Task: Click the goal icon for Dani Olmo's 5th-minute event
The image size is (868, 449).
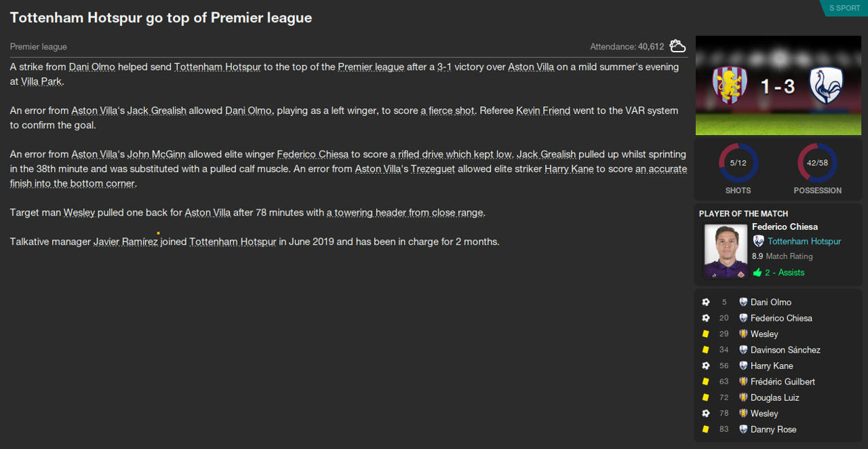Action: [706, 302]
